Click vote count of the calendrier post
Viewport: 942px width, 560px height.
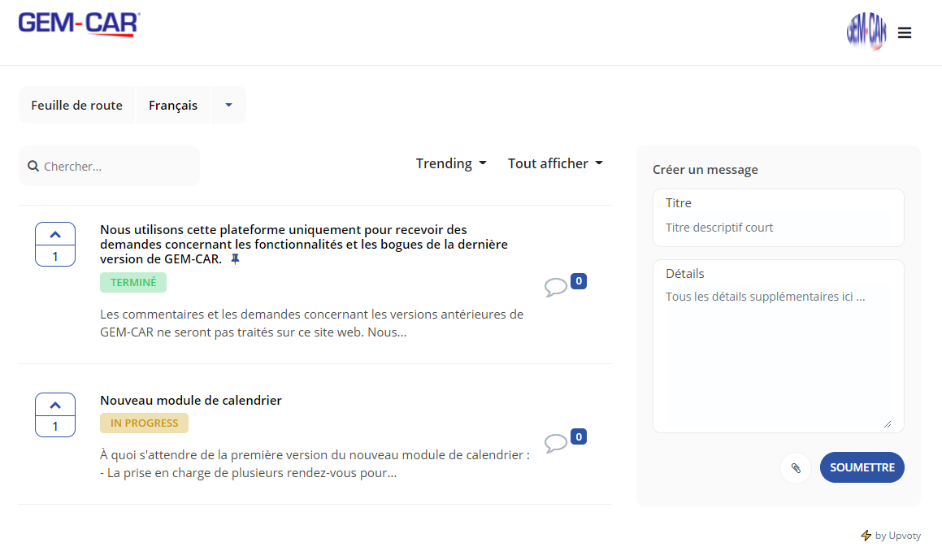tap(55, 427)
